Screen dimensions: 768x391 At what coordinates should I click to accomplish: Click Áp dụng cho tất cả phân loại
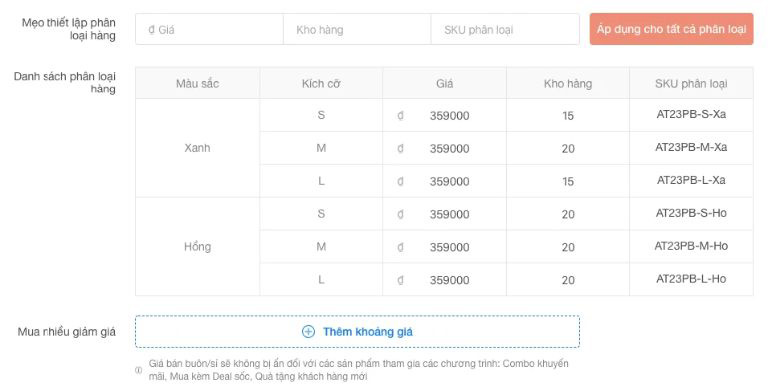point(671,29)
